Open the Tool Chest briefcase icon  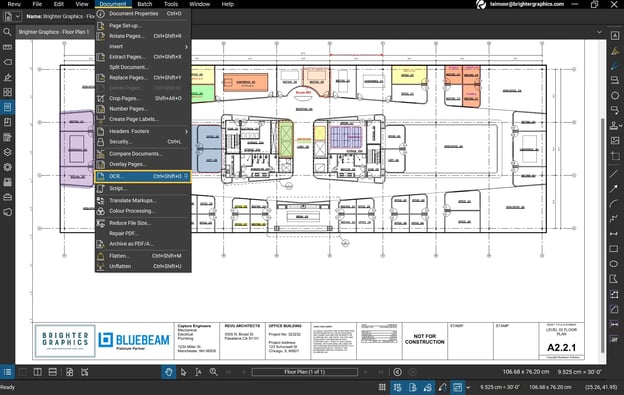(7, 197)
